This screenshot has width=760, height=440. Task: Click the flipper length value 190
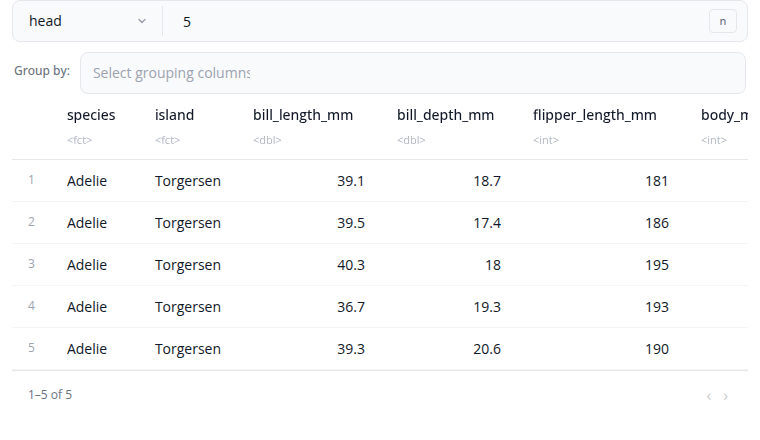(657, 349)
